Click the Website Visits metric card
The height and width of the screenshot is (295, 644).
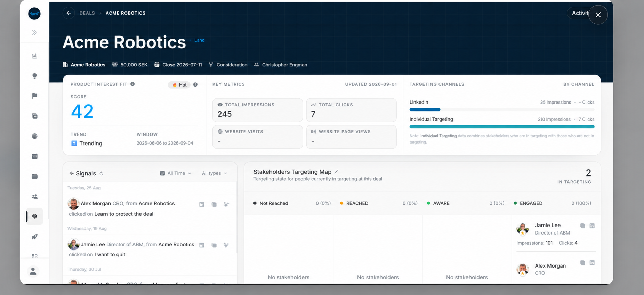[x=258, y=137]
